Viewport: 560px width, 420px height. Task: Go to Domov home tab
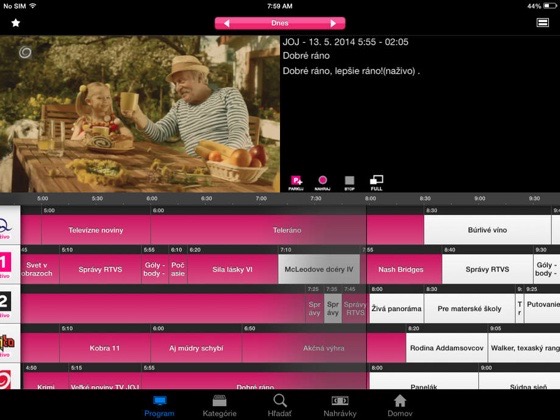pyautogui.click(x=400, y=406)
